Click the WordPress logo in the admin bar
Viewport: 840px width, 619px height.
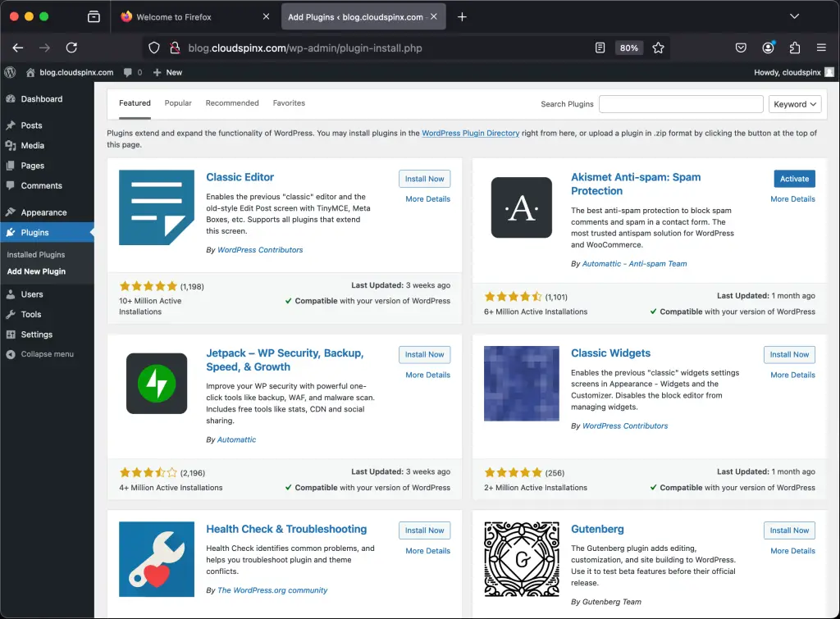pos(9,72)
